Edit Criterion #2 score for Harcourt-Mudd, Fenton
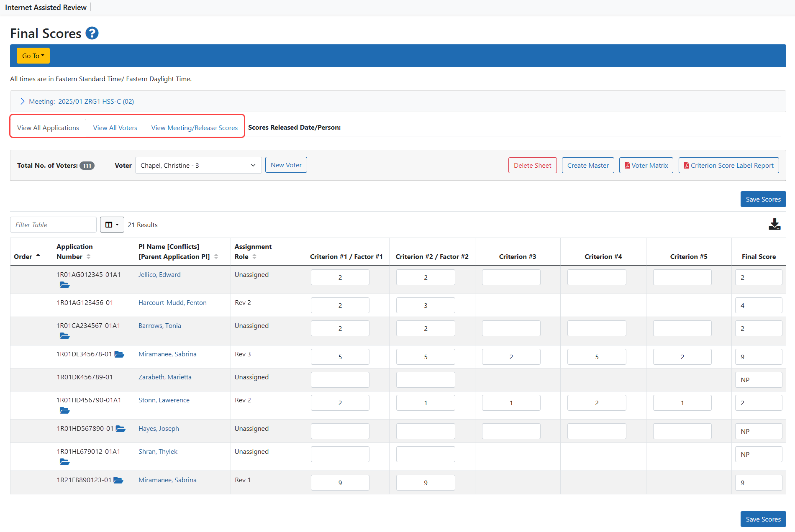 click(x=426, y=305)
